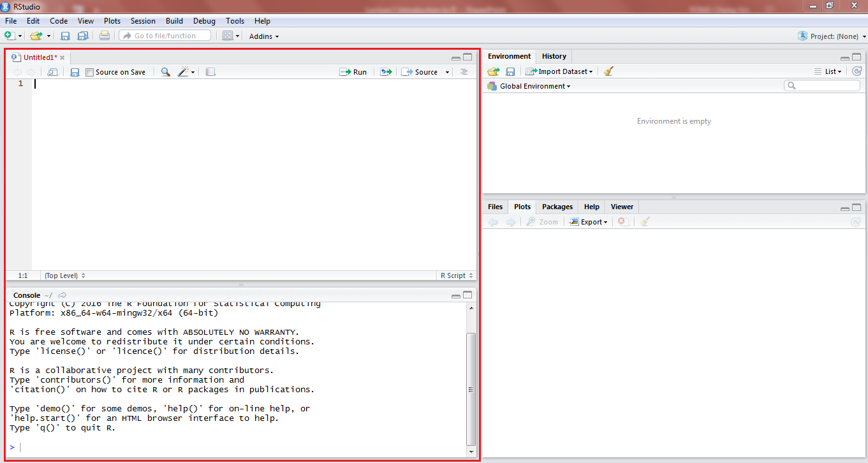Open the Session menu
The height and width of the screenshot is (463, 868).
coord(143,21)
